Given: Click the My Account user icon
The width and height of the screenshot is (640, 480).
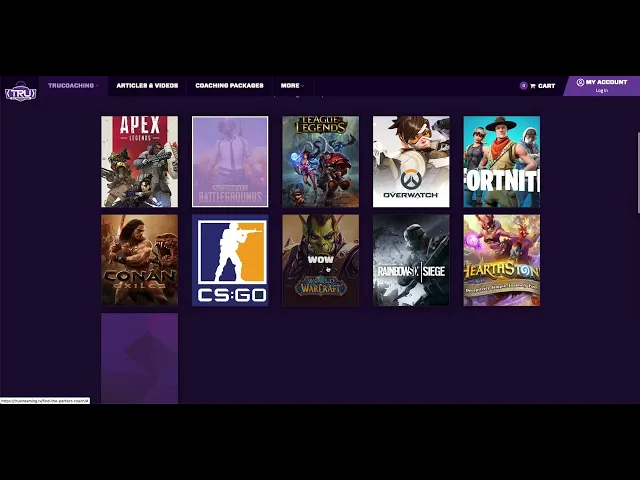Looking at the screenshot, I should [580, 82].
